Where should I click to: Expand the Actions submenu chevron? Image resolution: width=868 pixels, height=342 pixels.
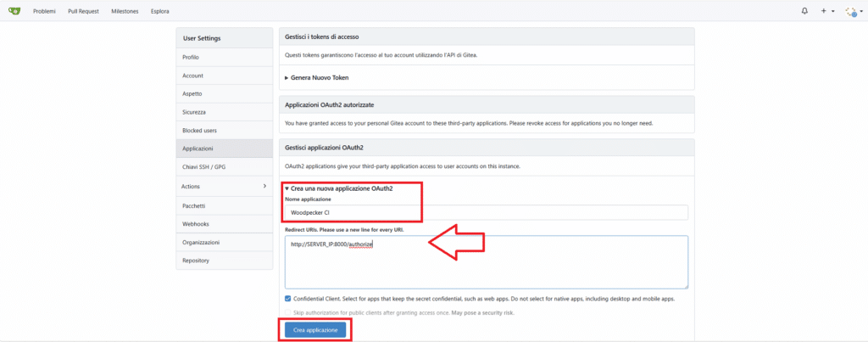click(x=264, y=186)
